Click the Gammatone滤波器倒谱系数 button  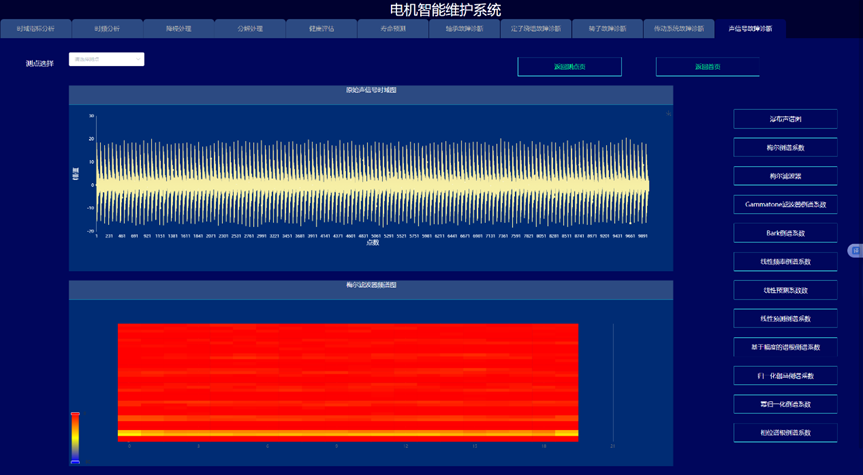point(785,204)
